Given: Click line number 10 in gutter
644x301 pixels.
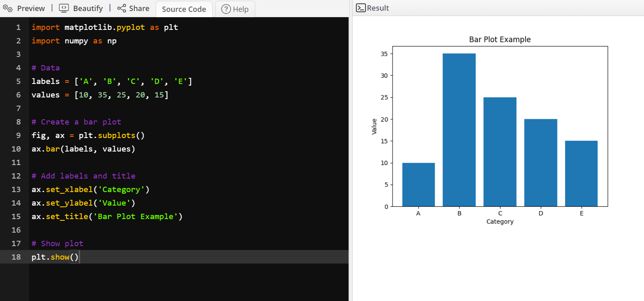Looking at the screenshot, I should click(x=16, y=149).
